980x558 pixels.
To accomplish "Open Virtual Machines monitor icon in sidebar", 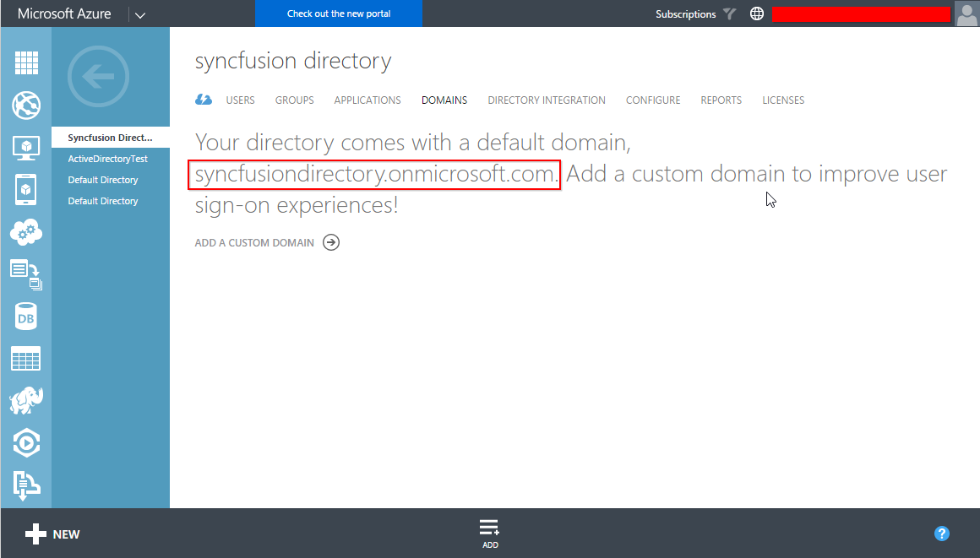I will pyautogui.click(x=26, y=148).
